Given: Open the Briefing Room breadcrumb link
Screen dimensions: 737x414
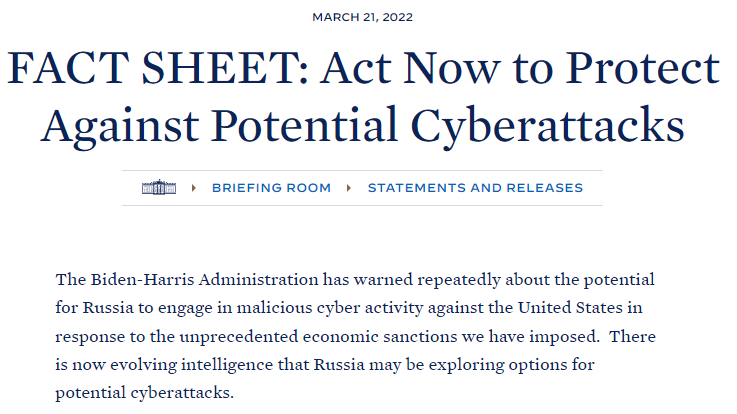Looking at the screenshot, I should coord(271,188).
